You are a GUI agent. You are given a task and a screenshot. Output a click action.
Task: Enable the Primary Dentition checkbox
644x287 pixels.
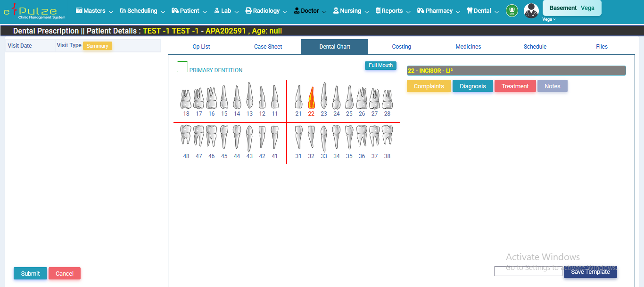(x=182, y=67)
